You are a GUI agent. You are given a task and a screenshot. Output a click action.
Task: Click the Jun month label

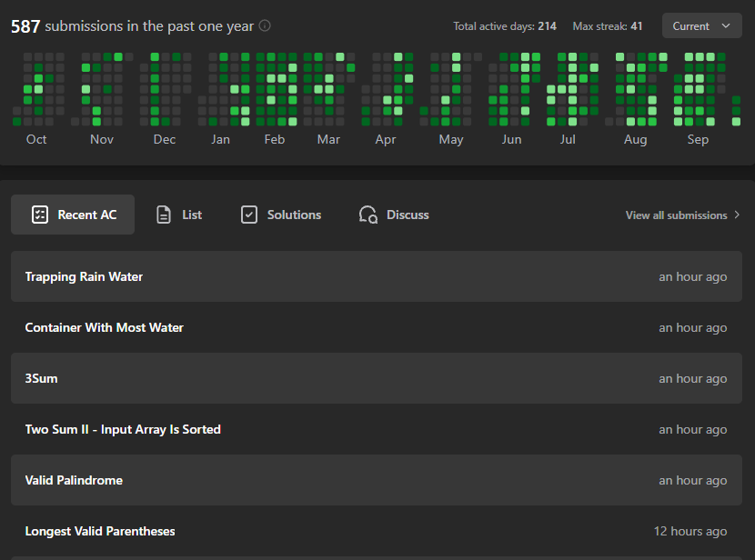[511, 139]
